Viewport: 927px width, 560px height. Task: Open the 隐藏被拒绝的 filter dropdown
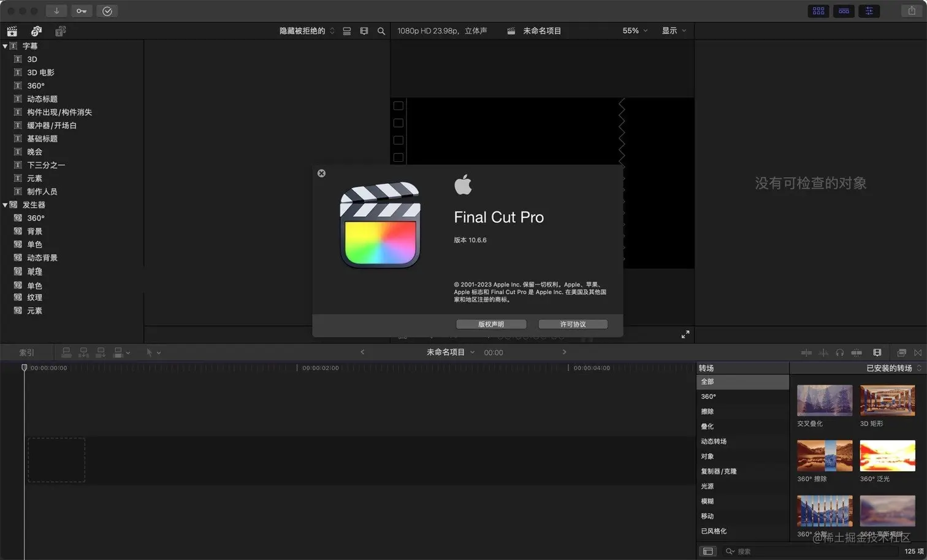tap(307, 31)
